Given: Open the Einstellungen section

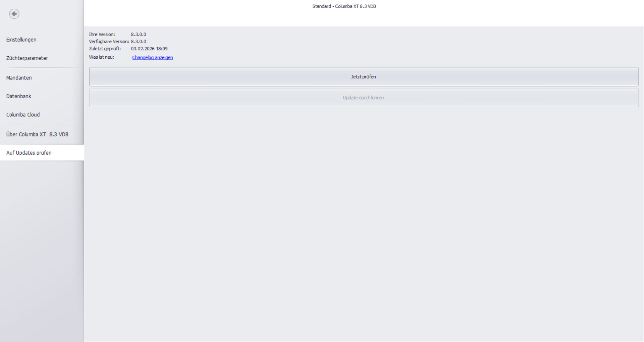Looking at the screenshot, I should 21,40.
